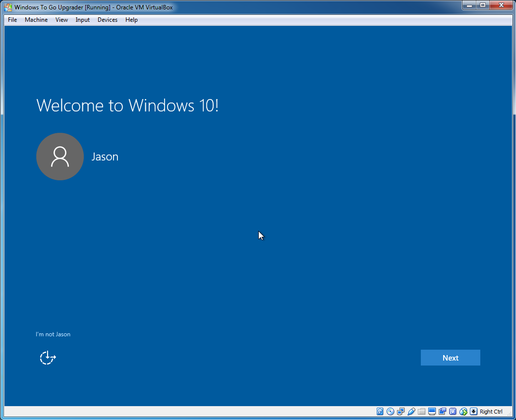Open the Input menu
The width and height of the screenshot is (516, 420).
(83, 20)
